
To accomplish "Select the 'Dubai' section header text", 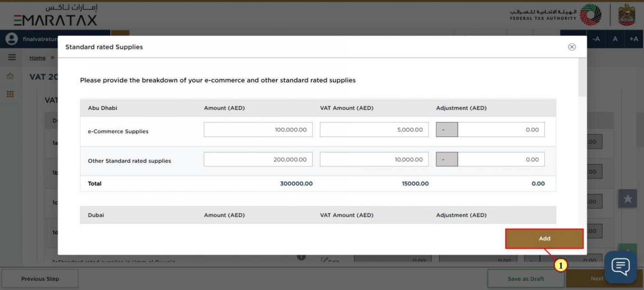I will 96,215.
